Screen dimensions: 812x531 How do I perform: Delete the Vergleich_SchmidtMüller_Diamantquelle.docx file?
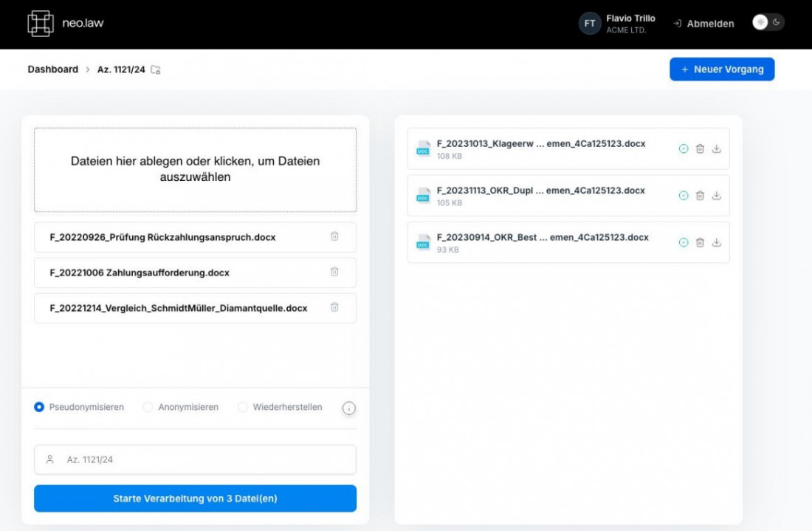334,307
